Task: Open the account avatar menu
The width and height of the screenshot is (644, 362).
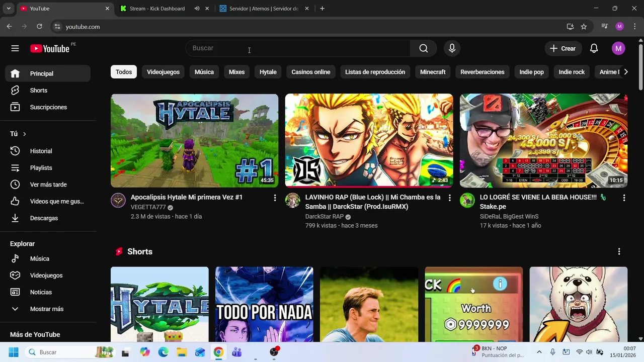Action: (618, 48)
